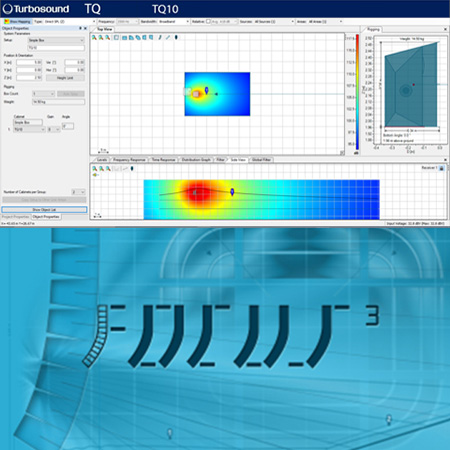Image resolution: width=450 pixels, height=450 pixels.
Task: Click the Show Object List button
Action: coord(44,210)
